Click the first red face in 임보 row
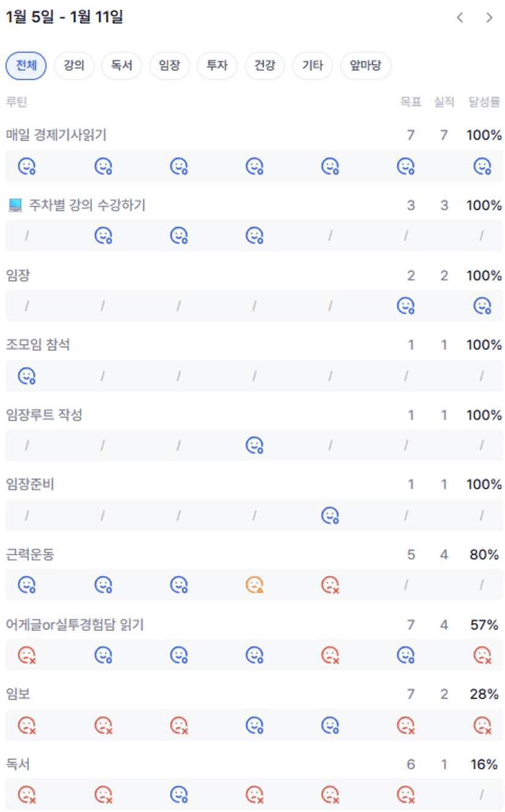The width and height of the screenshot is (505, 812). coord(27,725)
